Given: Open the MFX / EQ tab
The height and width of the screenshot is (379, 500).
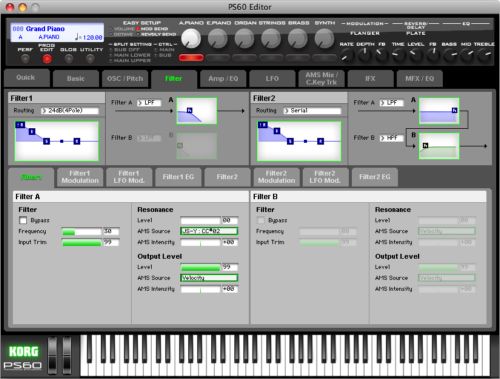Looking at the screenshot, I should [x=420, y=79].
